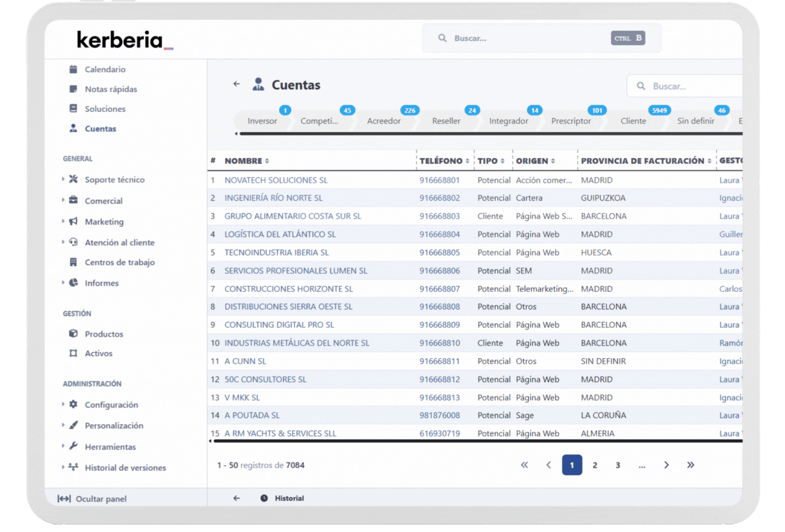Click the Activos icon
Image resolution: width=785 pixels, height=532 pixels.
[x=73, y=353]
